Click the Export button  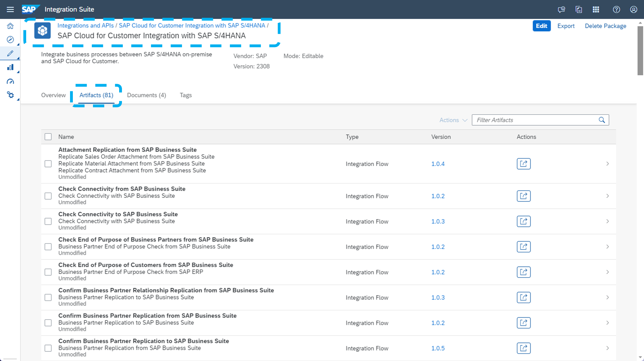(566, 26)
